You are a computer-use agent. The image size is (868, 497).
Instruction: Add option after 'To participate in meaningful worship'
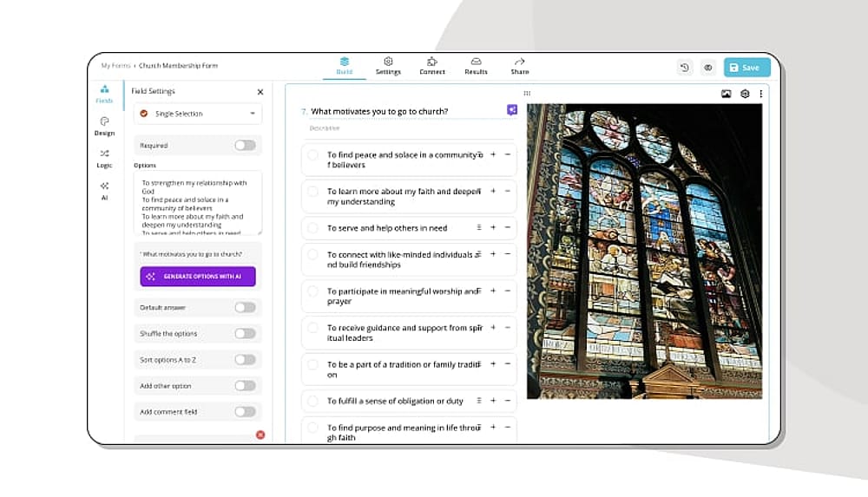coord(493,291)
